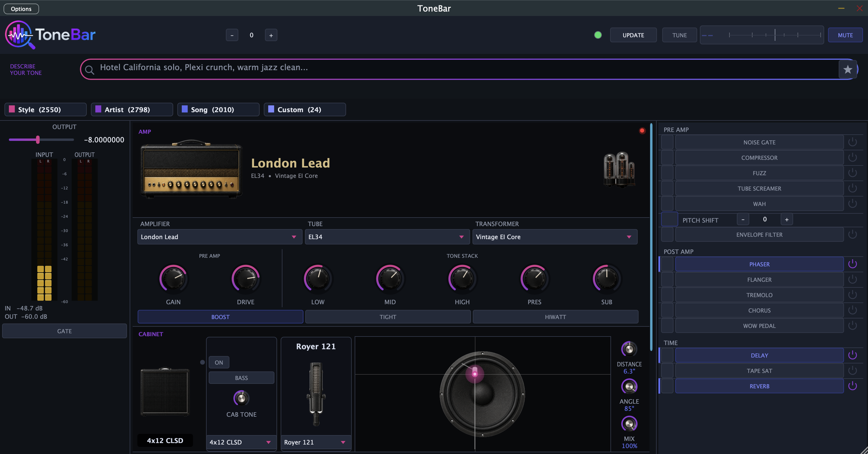Toggle the Noise Gate power icon
The width and height of the screenshot is (868, 454).
tap(852, 142)
